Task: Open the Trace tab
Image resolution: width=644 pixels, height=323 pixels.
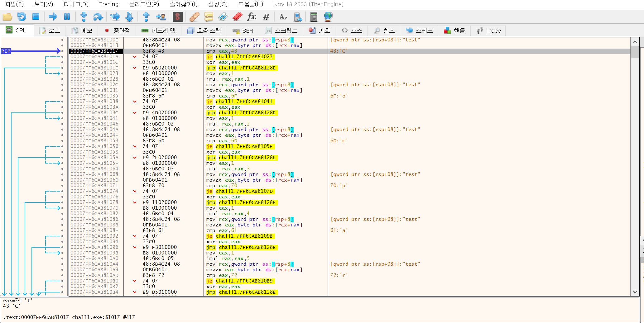Action: pos(489,31)
